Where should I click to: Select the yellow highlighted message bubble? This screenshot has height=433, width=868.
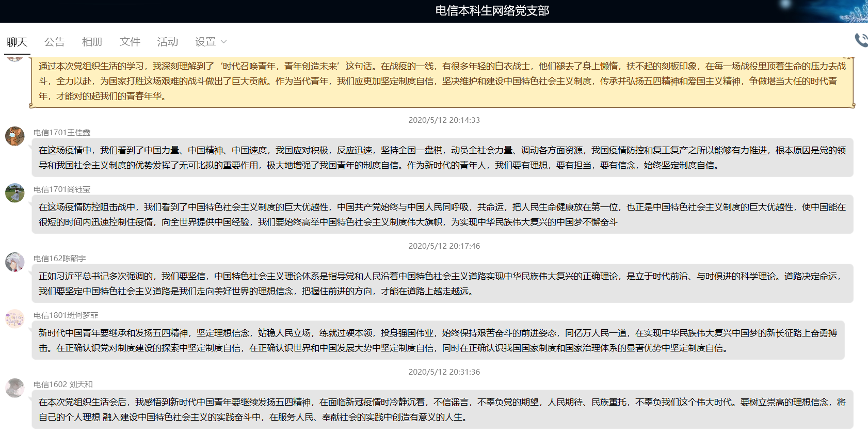[442, 81]
